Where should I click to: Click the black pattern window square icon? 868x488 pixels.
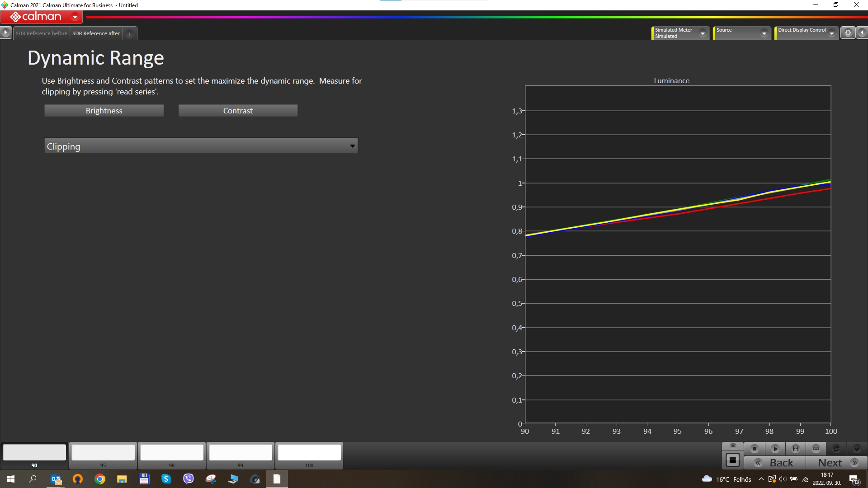[732, 460]
